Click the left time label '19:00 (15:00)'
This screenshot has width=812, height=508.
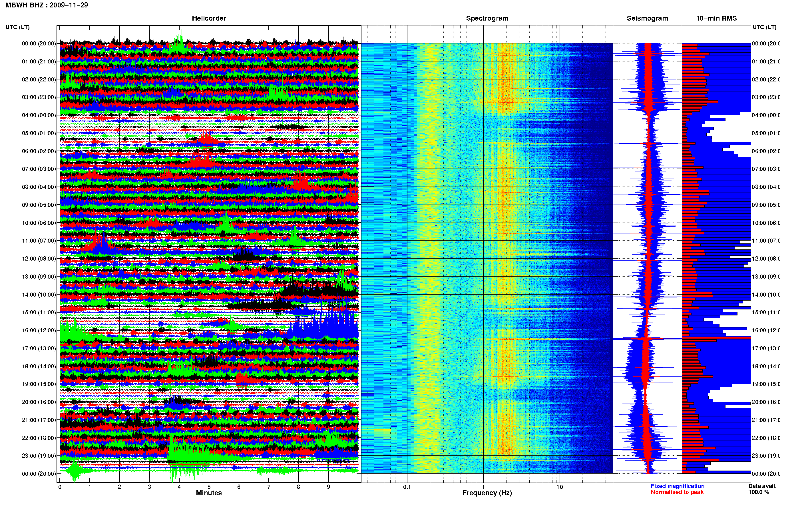coord(39,384)
